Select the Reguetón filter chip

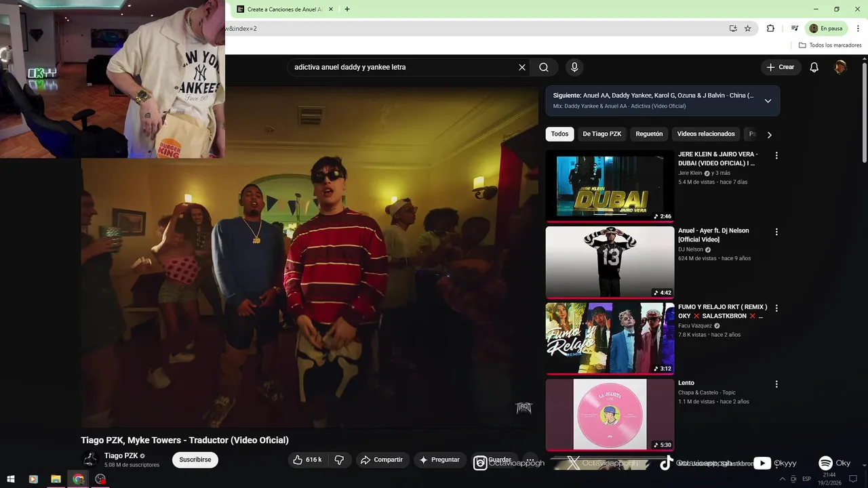point(649,134)
